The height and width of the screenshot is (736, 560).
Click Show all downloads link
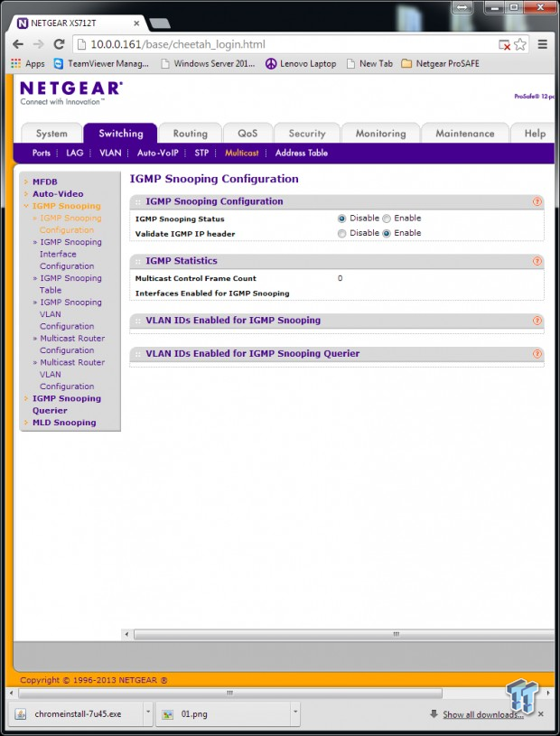(483, 714)
